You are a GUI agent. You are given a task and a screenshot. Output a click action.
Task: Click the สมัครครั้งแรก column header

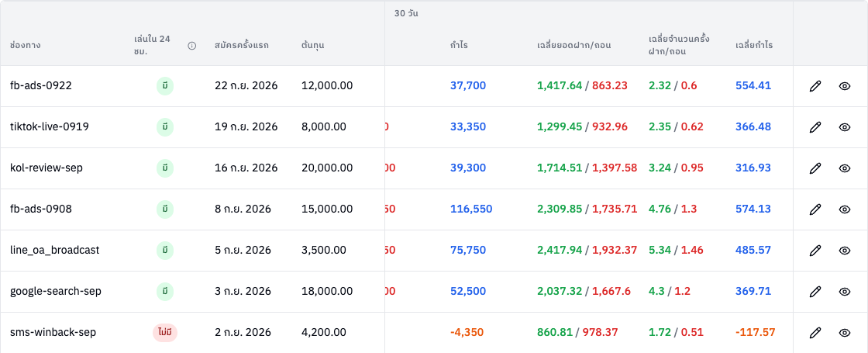[241, 46]
